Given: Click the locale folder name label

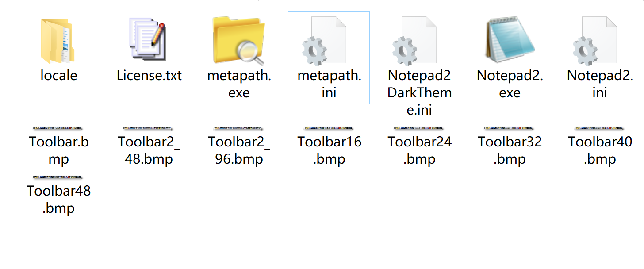Looking at the screenshot, I should 58,75.
